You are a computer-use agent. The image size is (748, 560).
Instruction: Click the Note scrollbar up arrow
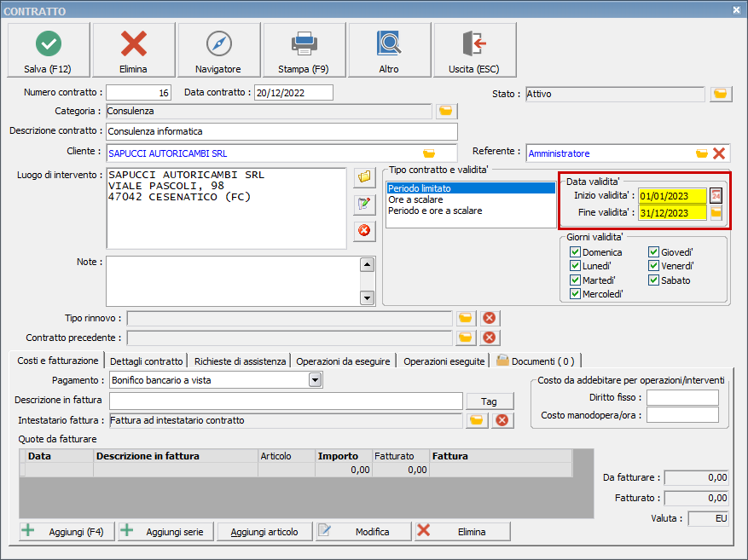(367, 264)
